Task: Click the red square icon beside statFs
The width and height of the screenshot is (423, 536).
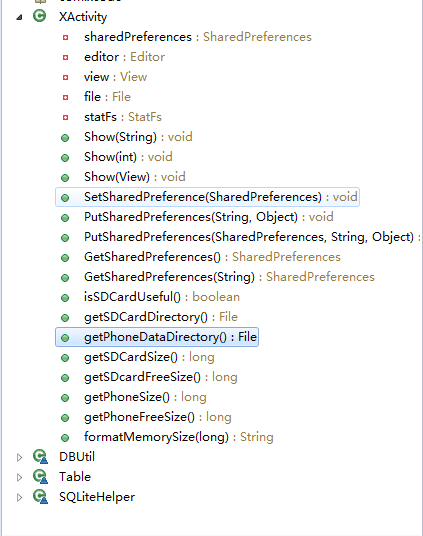Action: pyautogui.click(x=65, y=117)
